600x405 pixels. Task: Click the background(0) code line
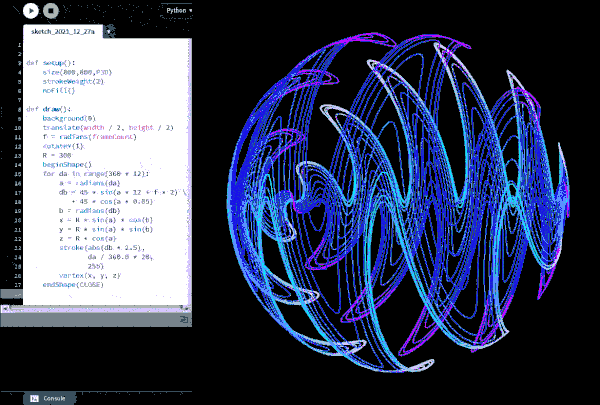[69, 117]
